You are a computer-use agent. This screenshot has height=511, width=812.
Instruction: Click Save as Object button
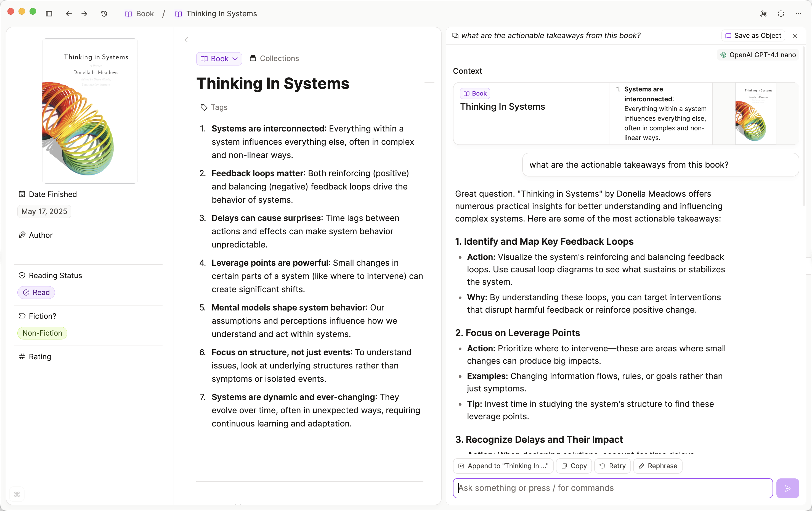[753, 36]
